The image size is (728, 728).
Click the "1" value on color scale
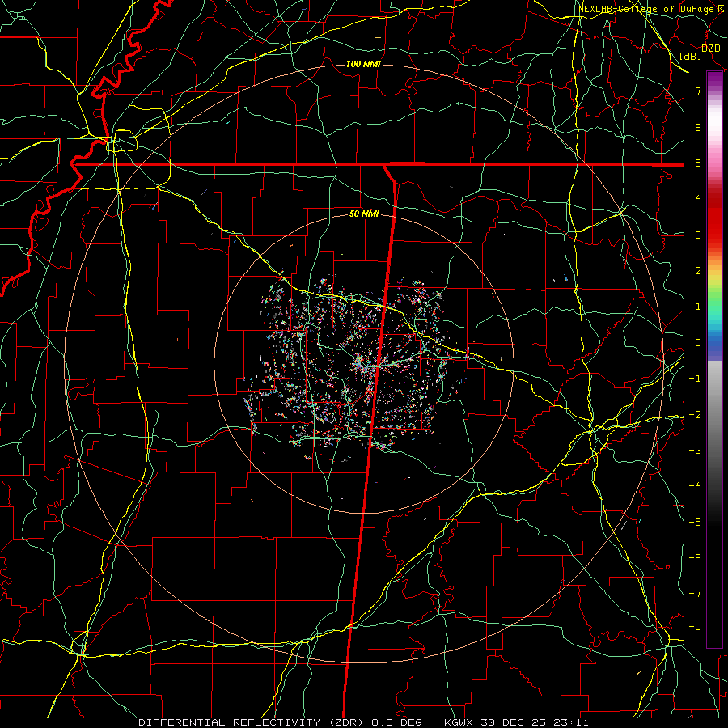coord(698,307)
